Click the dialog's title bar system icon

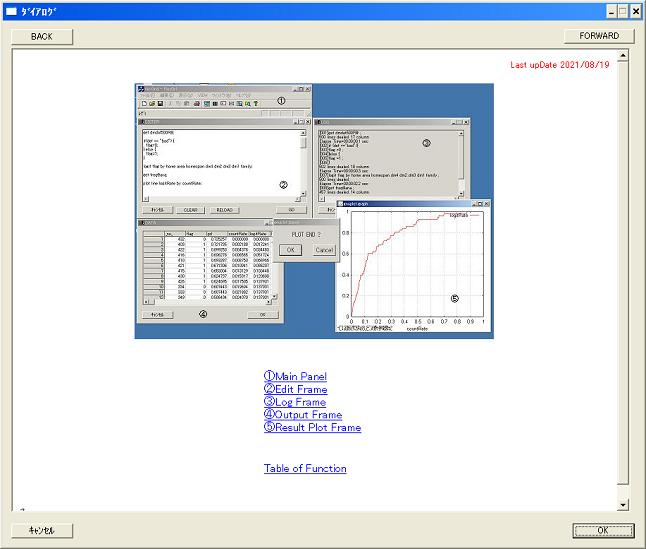pyautogui.click(x=11, y=11)
